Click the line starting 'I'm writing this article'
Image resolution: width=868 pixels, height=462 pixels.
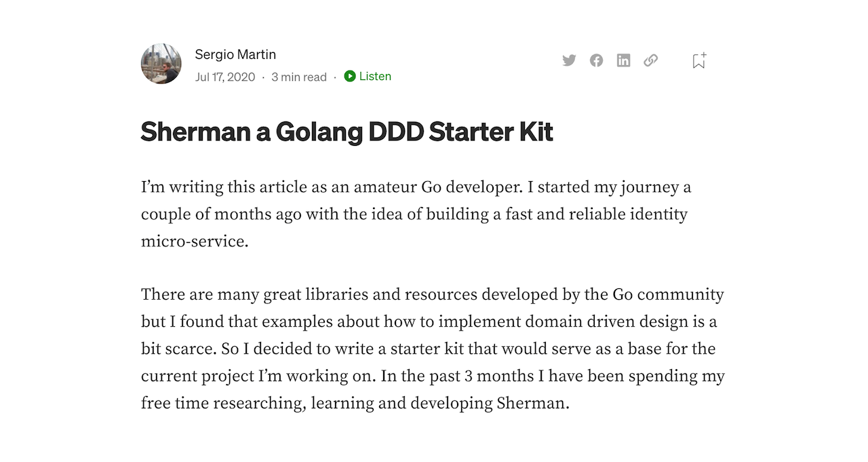point(416,187)
